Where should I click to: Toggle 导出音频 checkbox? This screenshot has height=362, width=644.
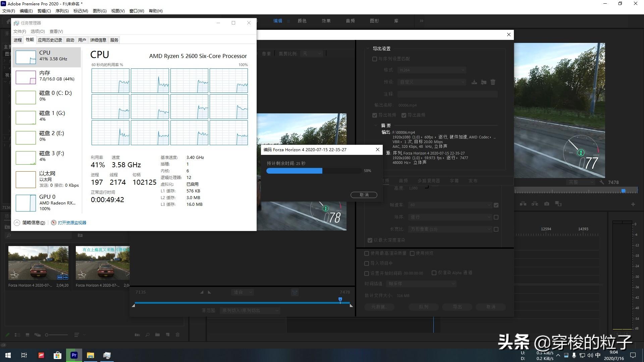[404, 115]
